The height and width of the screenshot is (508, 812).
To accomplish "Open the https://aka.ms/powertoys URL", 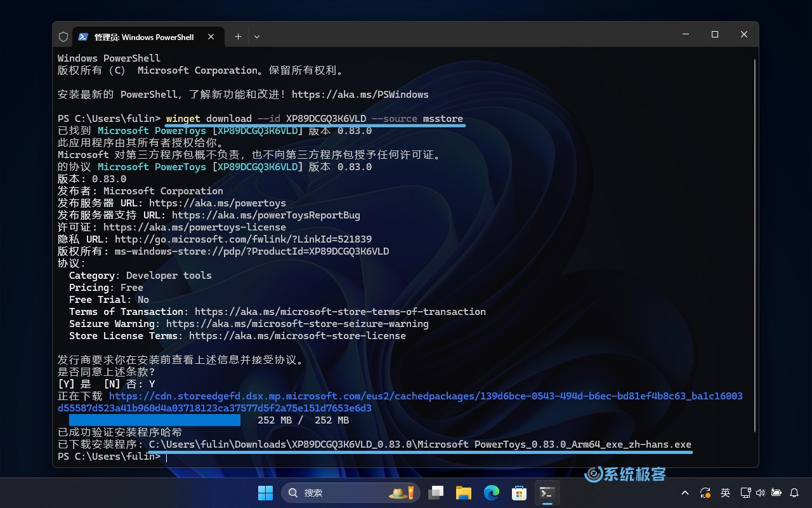I will (218, 203).
